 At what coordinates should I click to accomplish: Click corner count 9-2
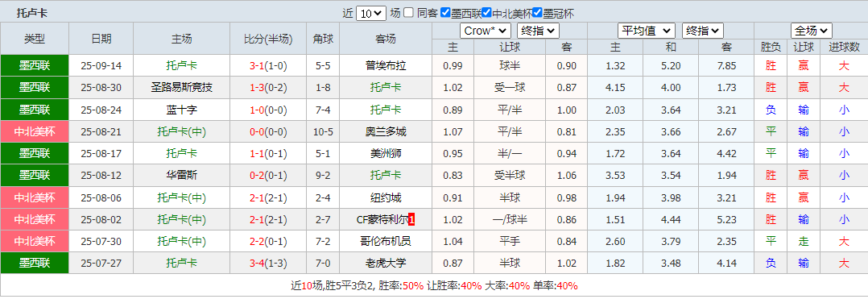323,176
